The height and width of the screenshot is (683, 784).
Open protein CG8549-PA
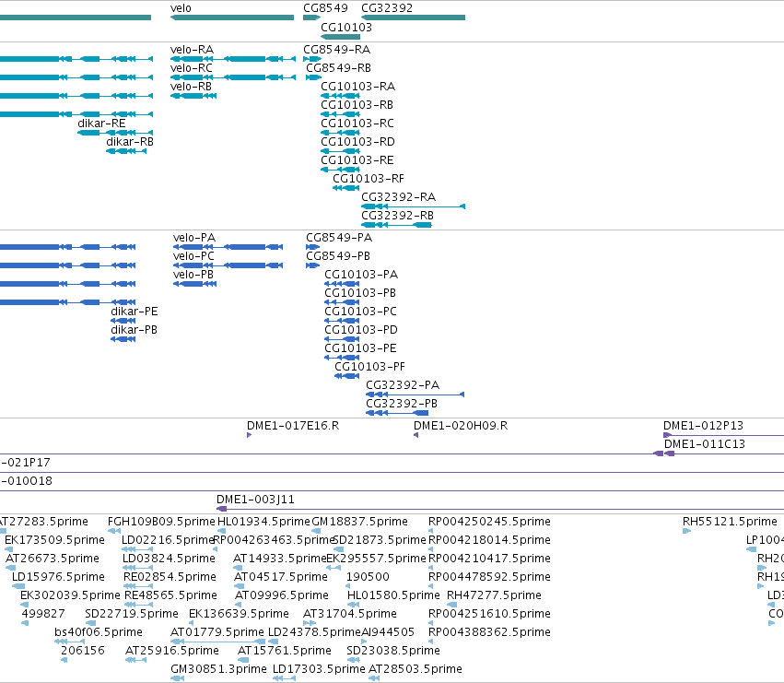[x=339, y=238]
